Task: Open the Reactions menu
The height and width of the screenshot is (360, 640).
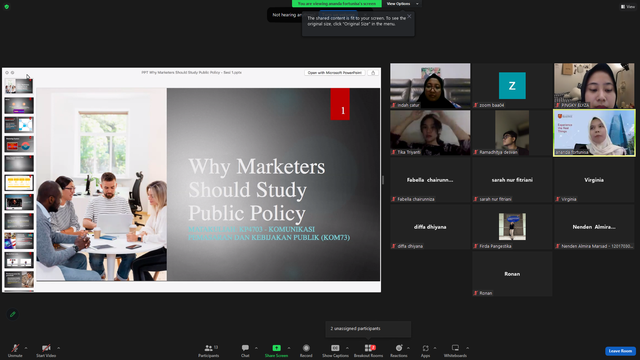Action: [399, 350]
